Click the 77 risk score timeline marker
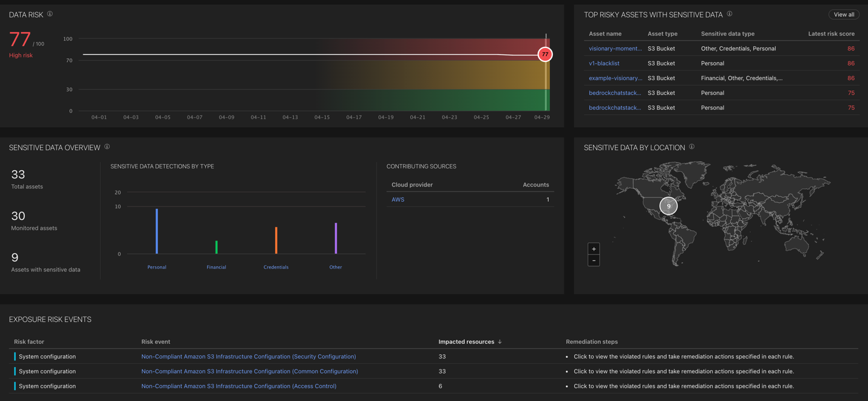The width and height of the screenshot is (868, 401). tap(545, 55)
